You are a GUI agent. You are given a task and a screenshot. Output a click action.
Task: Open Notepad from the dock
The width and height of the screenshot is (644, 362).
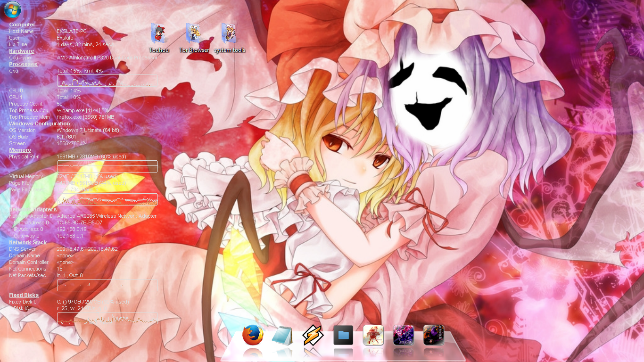(282, 335)
